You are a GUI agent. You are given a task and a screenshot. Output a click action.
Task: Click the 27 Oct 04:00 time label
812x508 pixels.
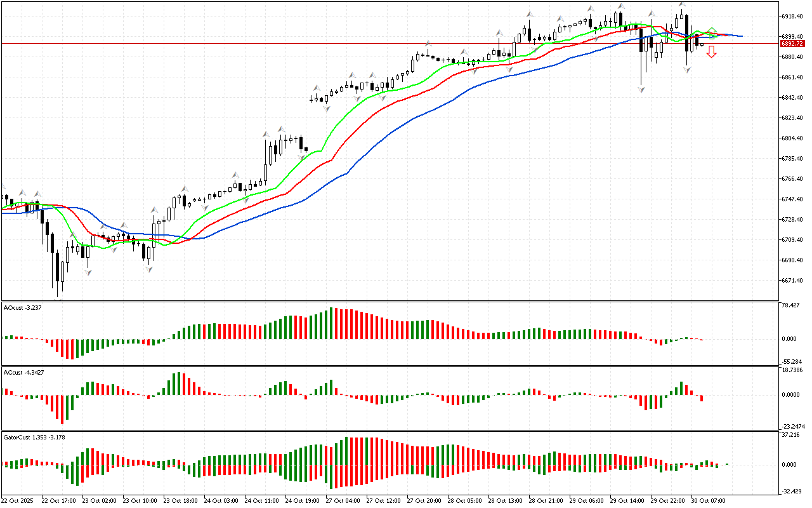click(343, 500)
